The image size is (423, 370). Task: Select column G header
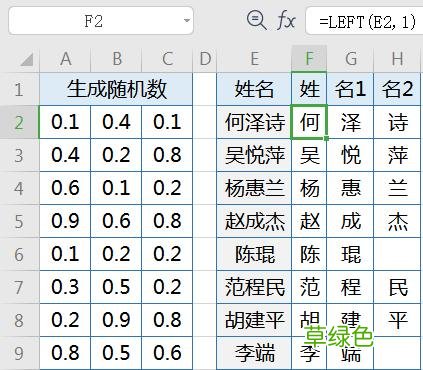(x=350, y=59)
